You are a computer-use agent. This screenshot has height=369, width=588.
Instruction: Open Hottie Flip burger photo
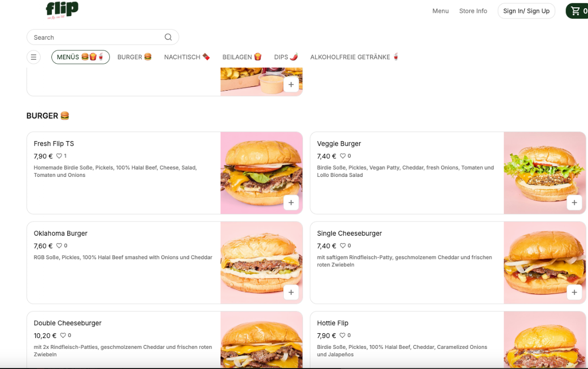[x=544, y=340]
